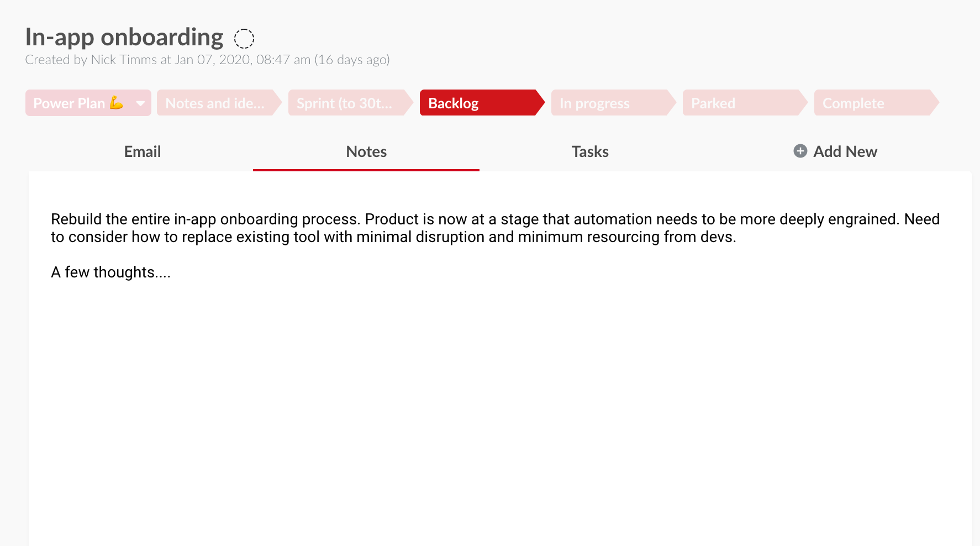Image resolution: width=980 pixels, height=546 pixels.
Task: Select the Power Plan pipeline label
Action: 78,103
